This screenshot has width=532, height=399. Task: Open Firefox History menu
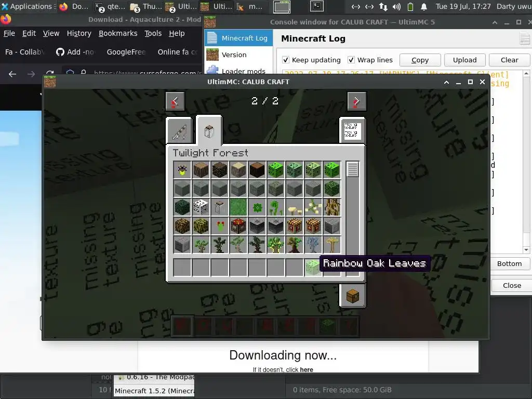click(79, 33)
